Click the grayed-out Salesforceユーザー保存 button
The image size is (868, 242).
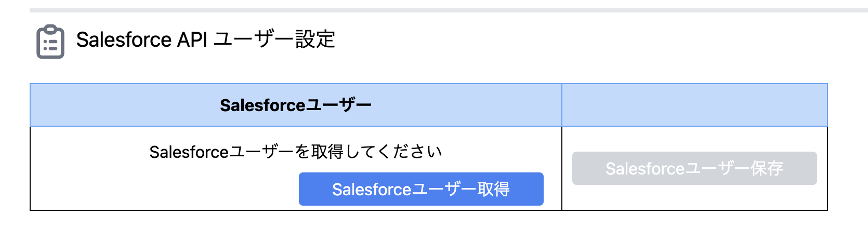pos(694,168)
